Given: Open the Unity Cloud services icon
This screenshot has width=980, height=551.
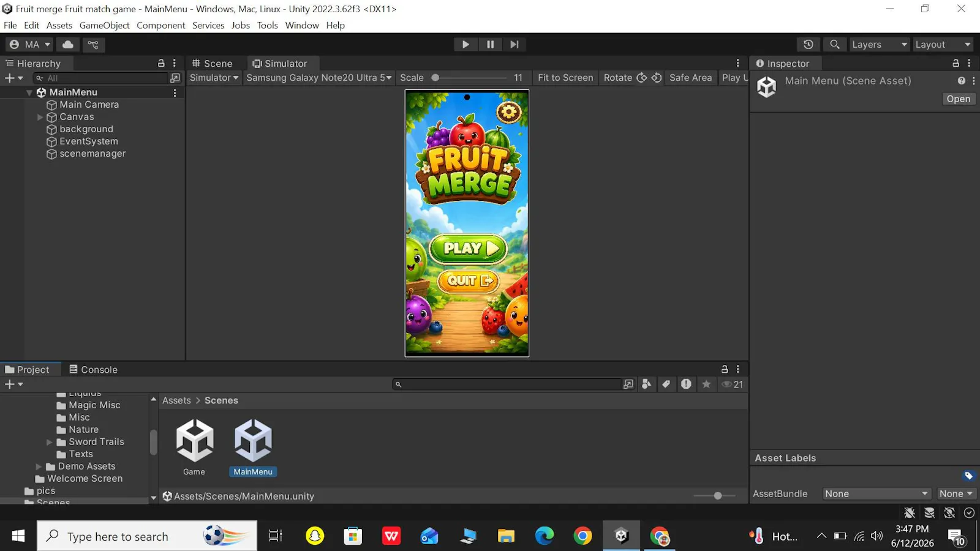Looking at the screenshot, I should click(x=68, y=44).
